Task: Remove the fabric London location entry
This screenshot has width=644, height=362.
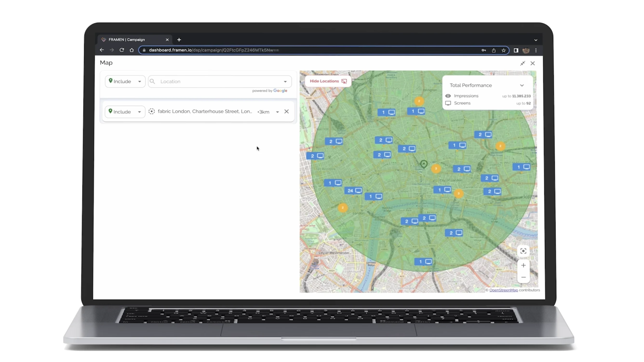Action: tap(287, 112)
